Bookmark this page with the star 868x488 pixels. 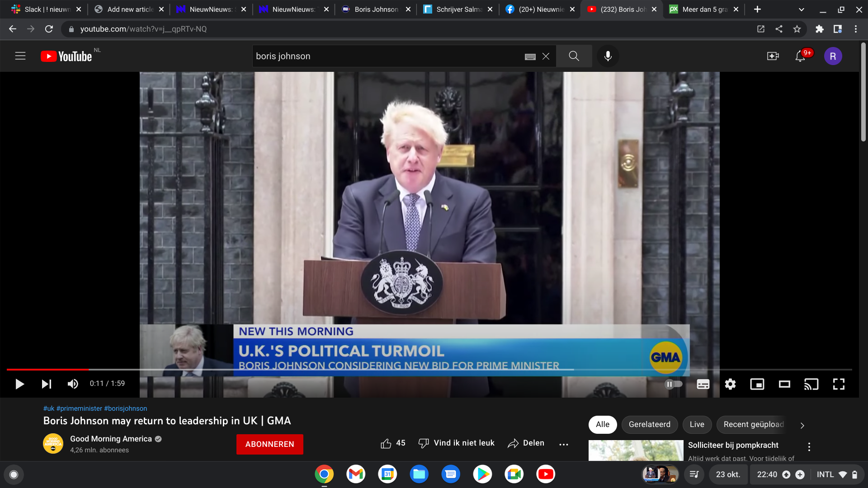[x=797, y=29]
